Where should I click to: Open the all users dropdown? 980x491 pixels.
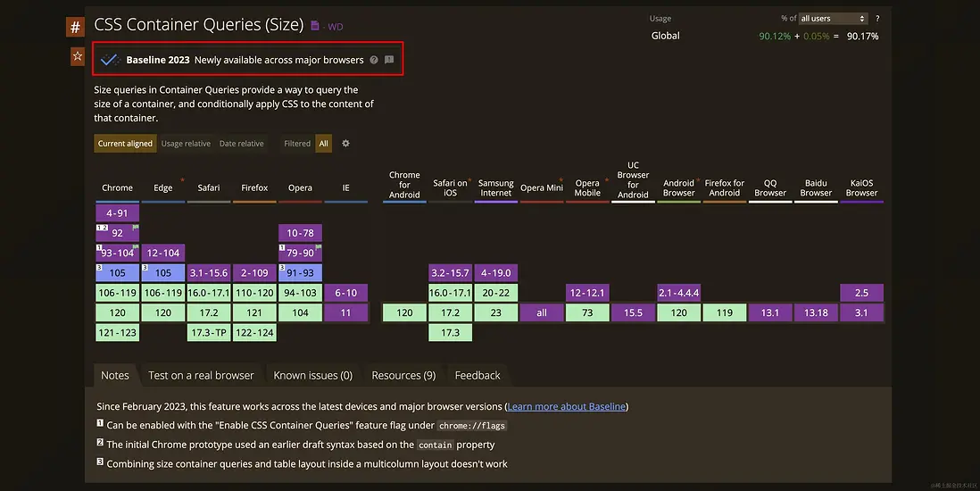click(x=834, y=18)
